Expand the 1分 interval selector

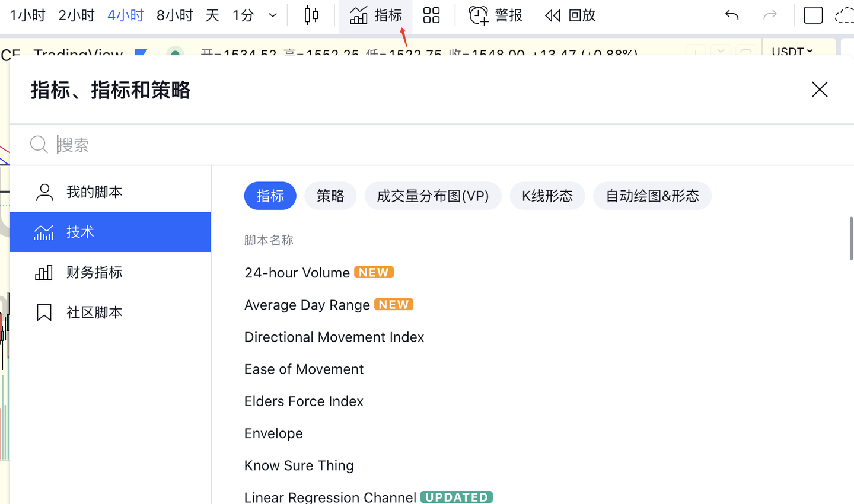243,15
